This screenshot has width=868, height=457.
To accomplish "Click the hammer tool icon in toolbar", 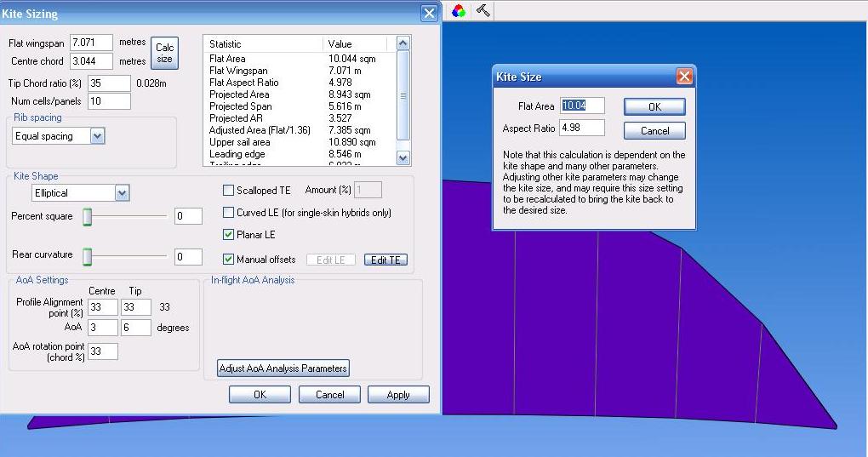I will [x=483, y=11].
